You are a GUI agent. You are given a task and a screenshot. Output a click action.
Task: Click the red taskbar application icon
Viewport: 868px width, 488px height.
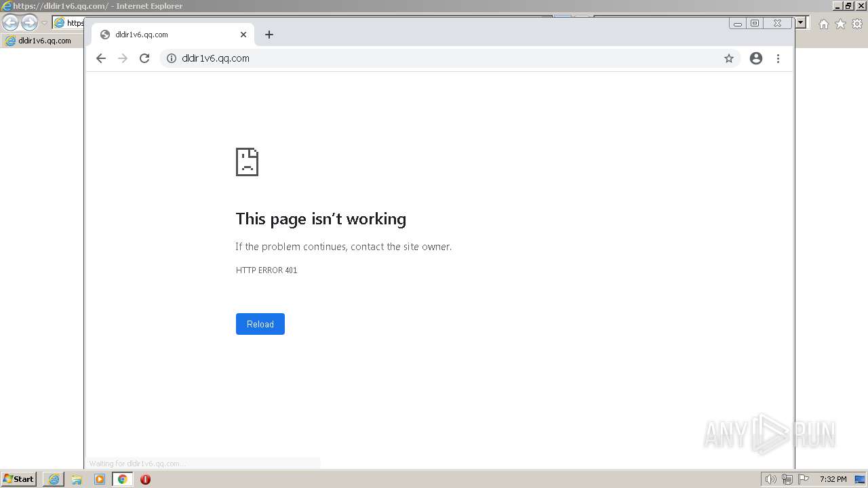(x=145, y=479)
